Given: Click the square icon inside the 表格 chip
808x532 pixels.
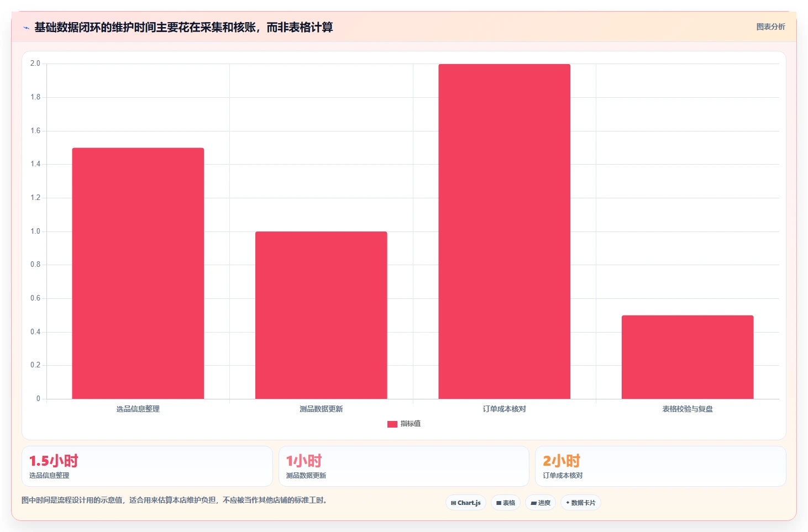Looking at the screenshot, I should (x=499, y=503).
